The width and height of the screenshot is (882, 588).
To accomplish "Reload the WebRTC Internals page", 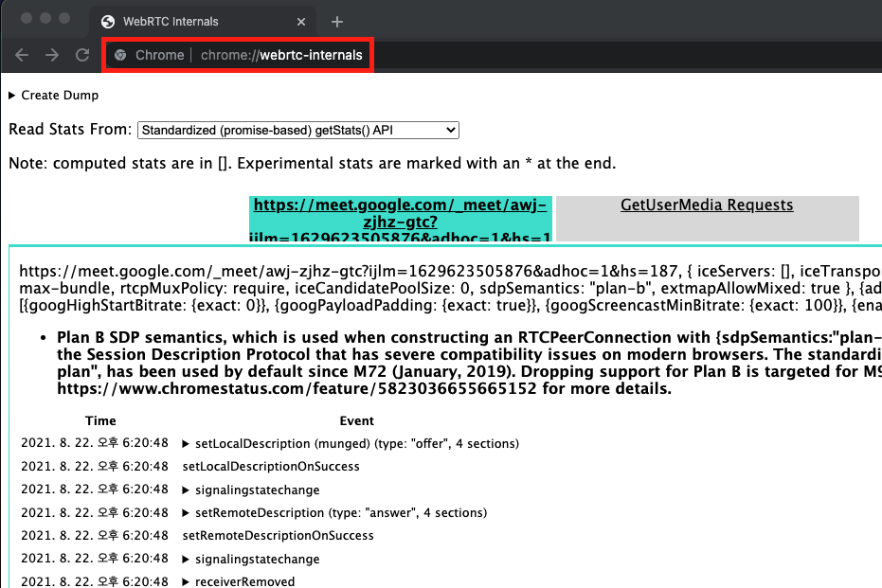I will click(82, 55).
